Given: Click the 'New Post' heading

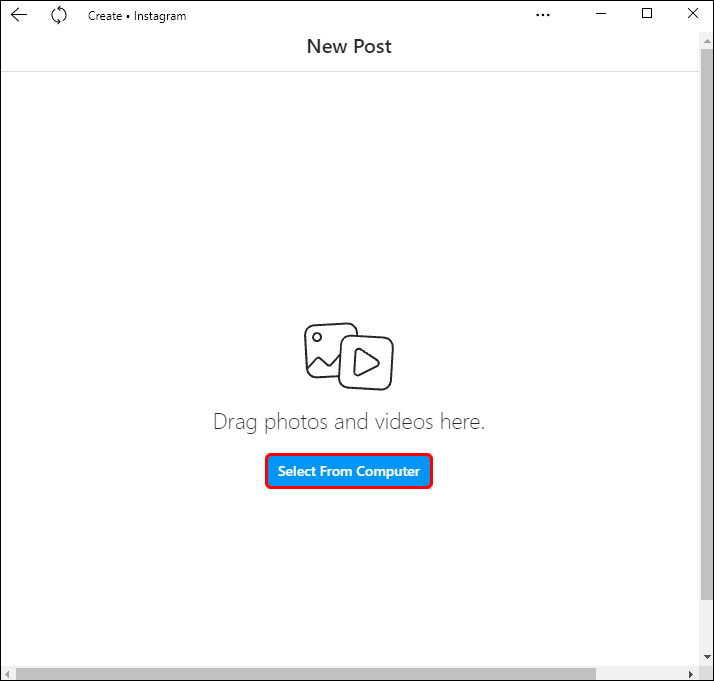Looking at the screenshot, I should (x=349, y=46).
